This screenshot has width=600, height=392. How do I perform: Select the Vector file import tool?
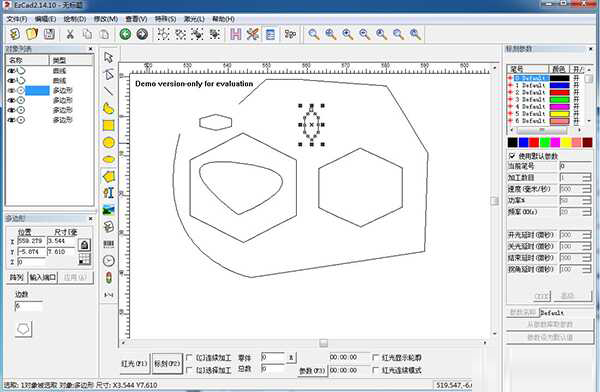coord(109,227)
